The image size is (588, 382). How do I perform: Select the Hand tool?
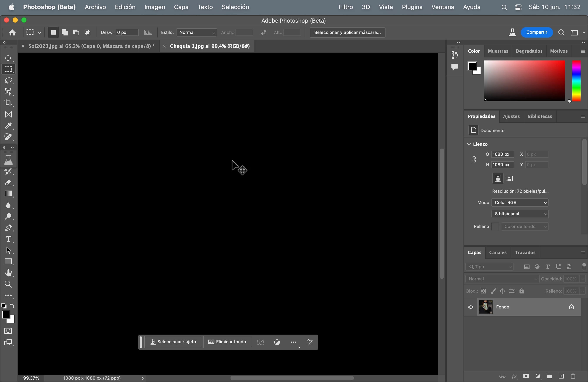coord(8,273)
